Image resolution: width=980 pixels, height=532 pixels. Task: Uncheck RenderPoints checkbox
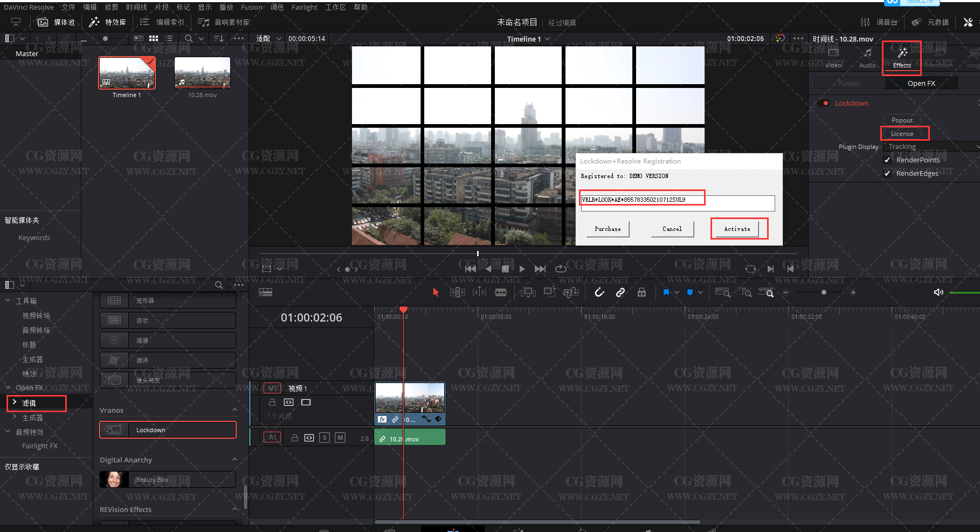click(x=887, y=160)
